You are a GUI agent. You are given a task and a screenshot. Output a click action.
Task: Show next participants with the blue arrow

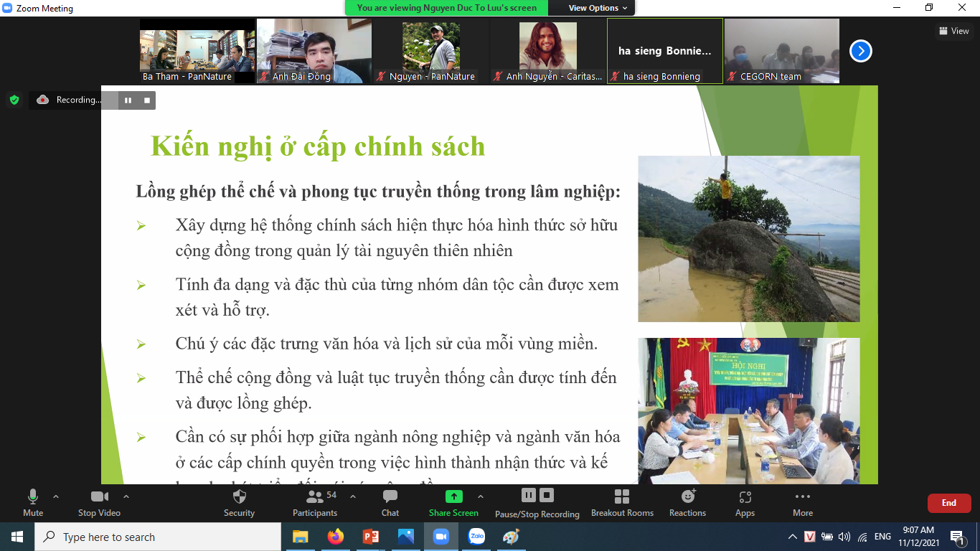860,51
